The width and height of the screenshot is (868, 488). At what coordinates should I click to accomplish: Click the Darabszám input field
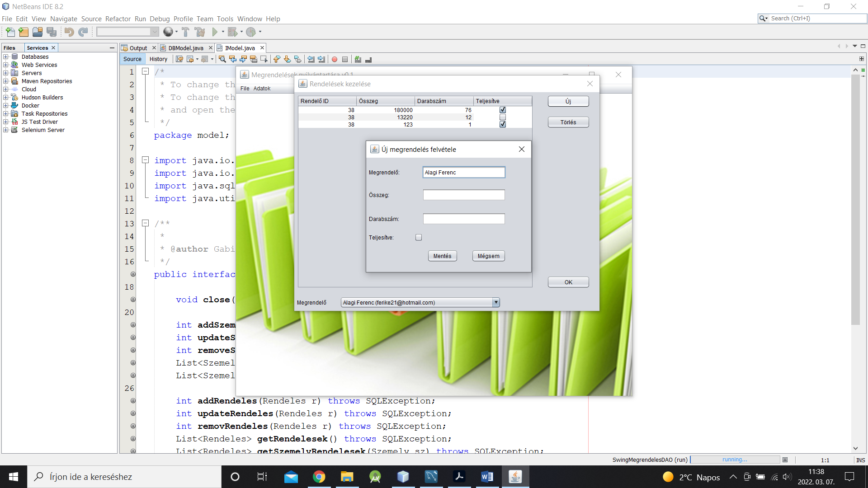click(x=464, y=219)
